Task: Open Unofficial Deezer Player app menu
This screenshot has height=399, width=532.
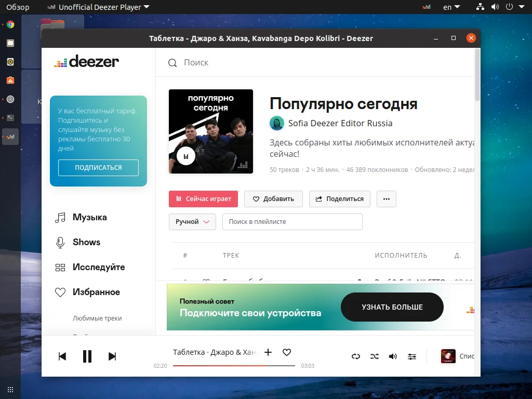Action: [98, 7]
